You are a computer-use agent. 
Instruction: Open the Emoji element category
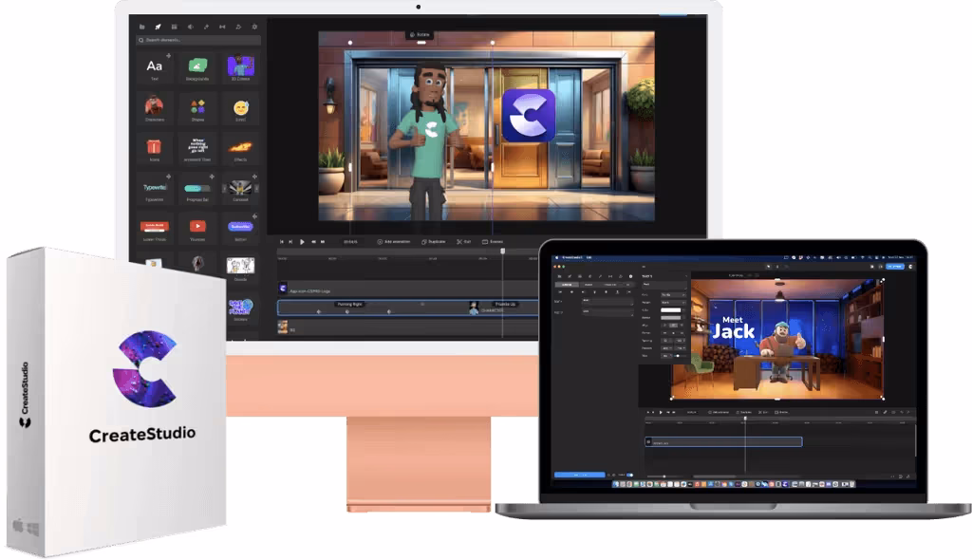(240, 108)
